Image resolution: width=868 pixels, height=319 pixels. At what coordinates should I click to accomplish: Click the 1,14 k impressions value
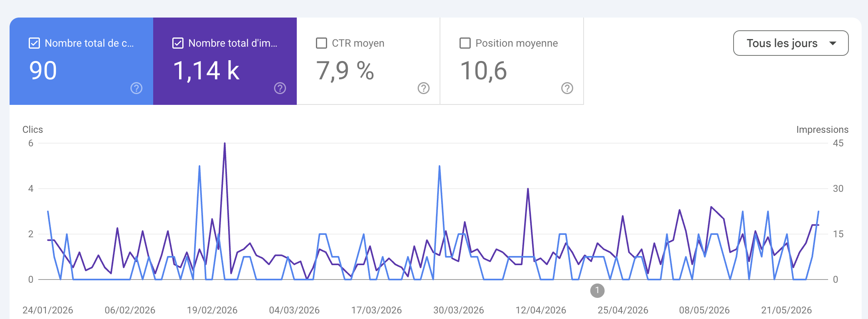206,71
